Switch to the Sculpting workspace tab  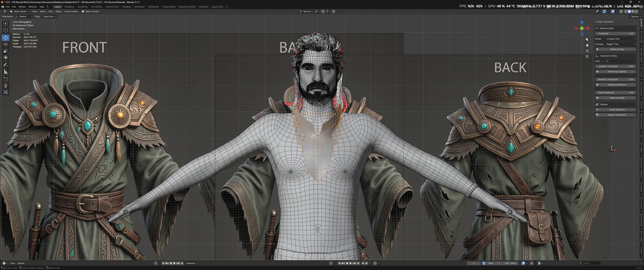[83, 7]
